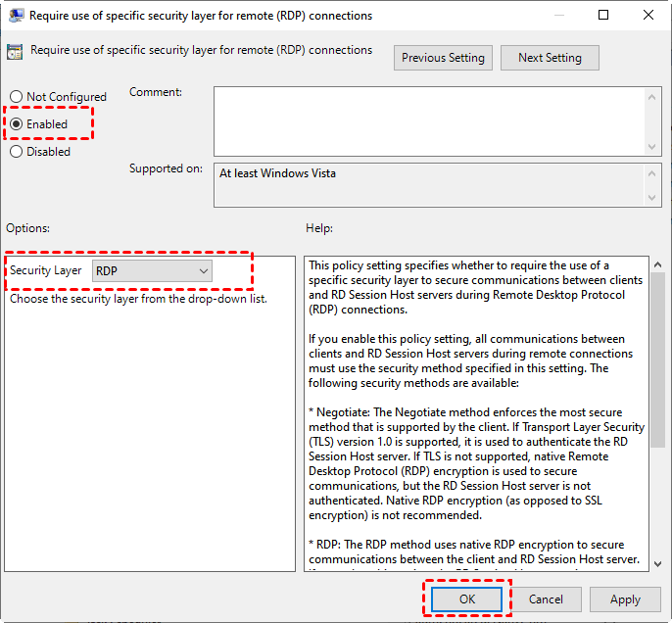Go to Previous Setting
This screenshot has height=623, width=672.
pyautogui.click(x=443, y=58)
